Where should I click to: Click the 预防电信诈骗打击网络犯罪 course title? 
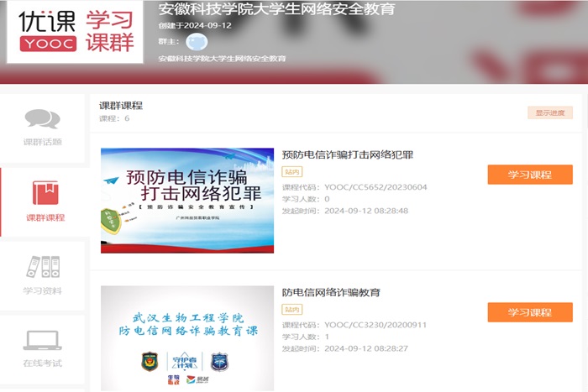point(348,155)
